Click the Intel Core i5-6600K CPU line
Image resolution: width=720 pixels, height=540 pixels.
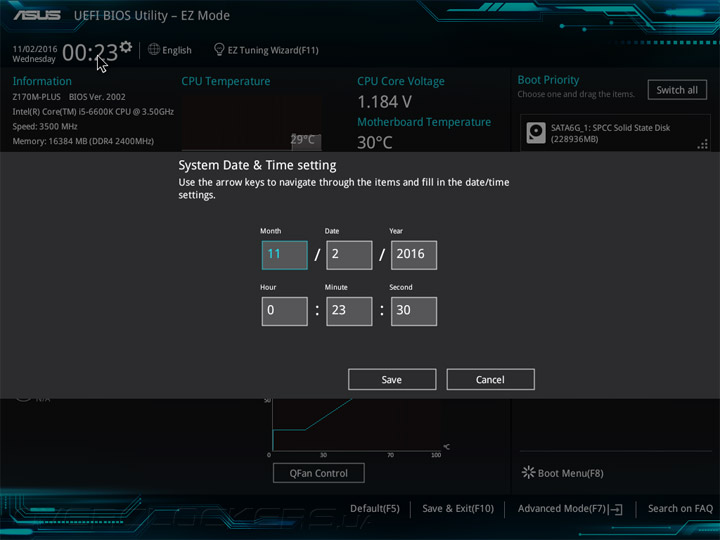pyautogui.click(x=93, y=112)
